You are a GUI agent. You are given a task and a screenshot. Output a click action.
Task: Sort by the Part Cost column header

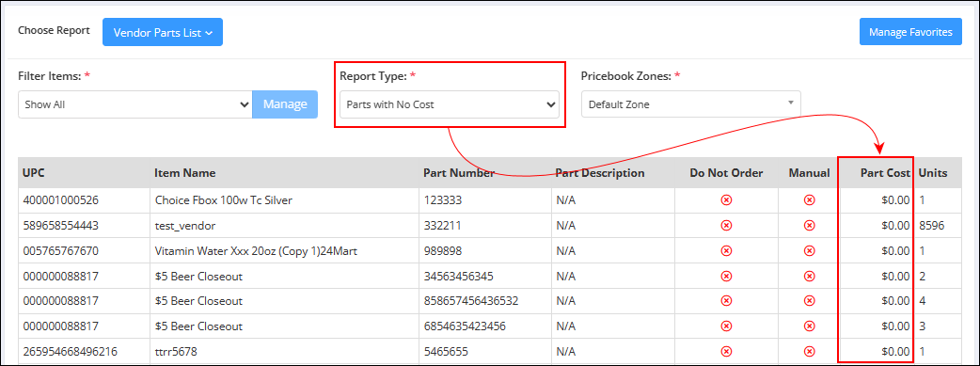[x=886, y=173]
